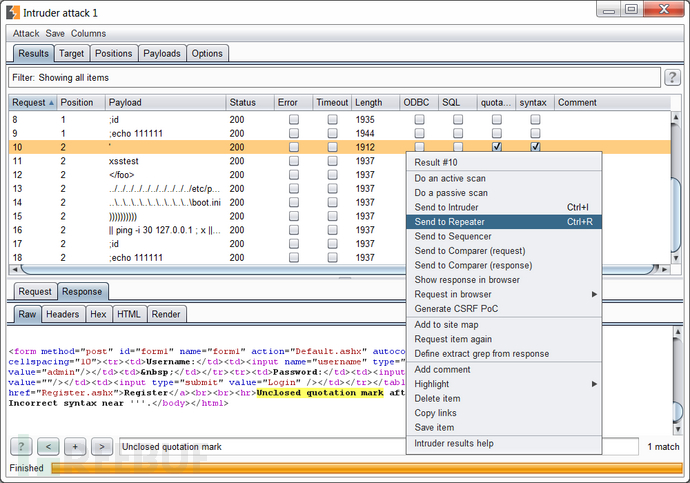Click the search help question mark button
The image size is (690, 483).
[x=22, y=446]
